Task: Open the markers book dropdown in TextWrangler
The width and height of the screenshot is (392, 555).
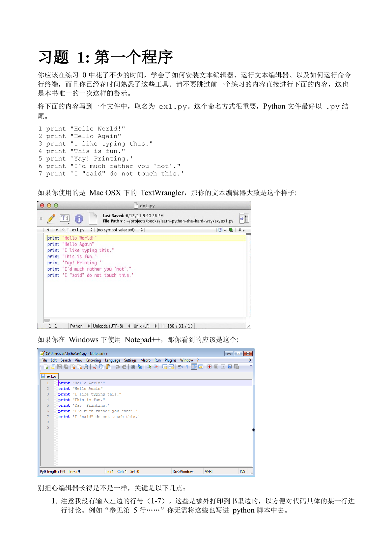Action: click(x=222, y=230)
